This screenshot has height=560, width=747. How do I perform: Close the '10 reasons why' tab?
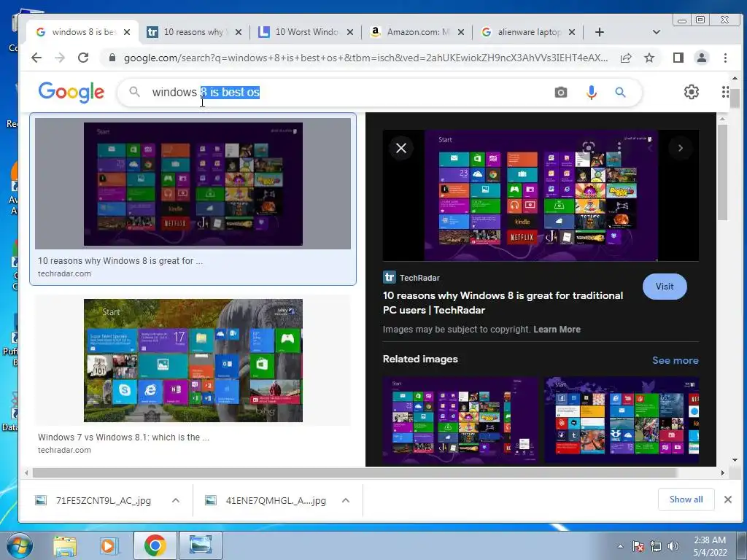(x=239, y=32)
